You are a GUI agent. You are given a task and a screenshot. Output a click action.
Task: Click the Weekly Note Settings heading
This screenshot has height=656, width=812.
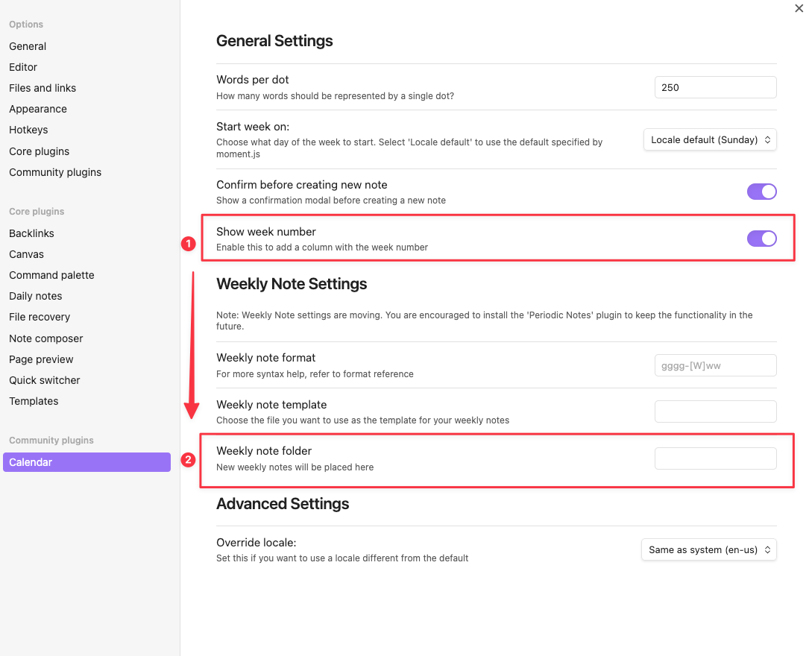coord(292,284)
